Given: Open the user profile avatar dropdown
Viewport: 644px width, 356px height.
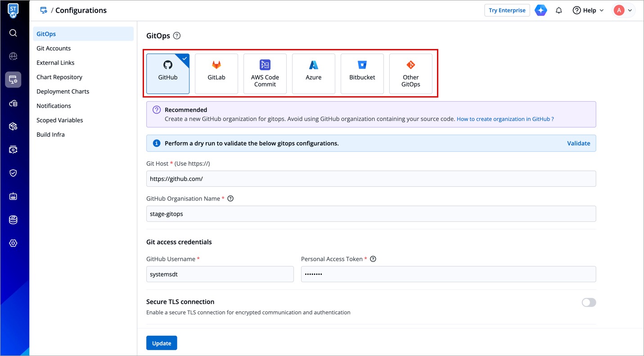Looking at the screenshot, I should pos(623,10).
